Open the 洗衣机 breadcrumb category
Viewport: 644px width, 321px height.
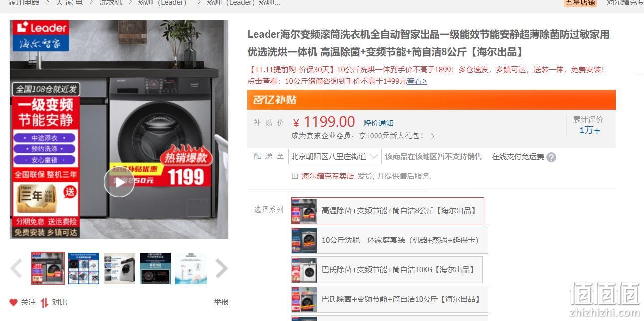(111, 3)
